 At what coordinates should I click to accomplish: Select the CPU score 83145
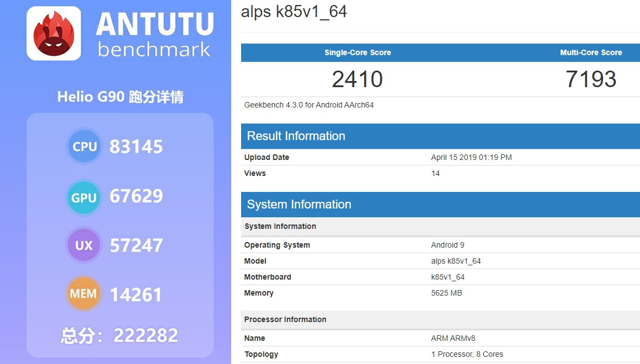(x=136, y=147)
